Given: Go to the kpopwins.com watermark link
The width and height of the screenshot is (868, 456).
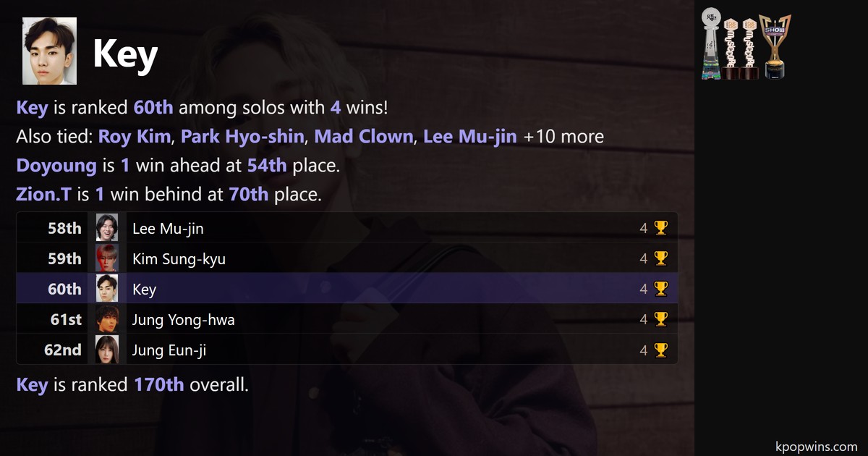Looking at the screenshot, I should [814, 447].
